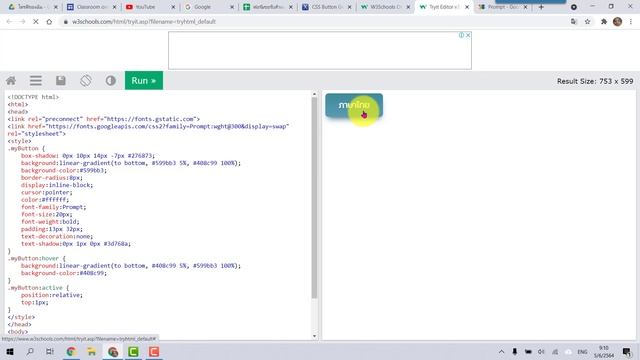The width and height of the screenshot is (640, 360).
Task: Switch to the first Google Drive tab
Action: (x=32, y=7)
